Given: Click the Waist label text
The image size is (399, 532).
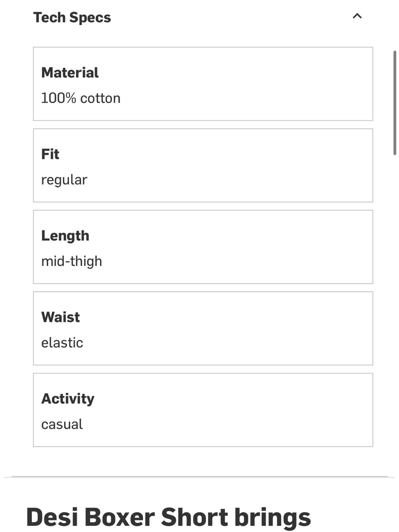Looking at the screenshot, I should [61, 317].
